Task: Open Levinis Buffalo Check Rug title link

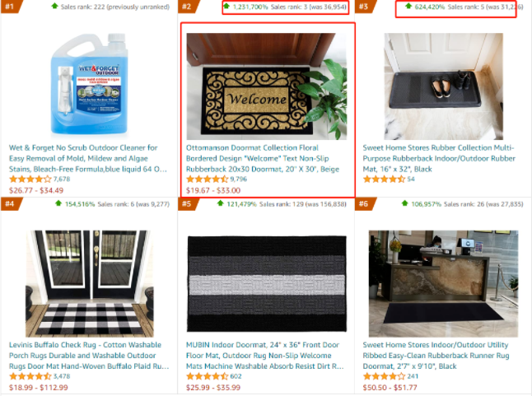Action: [x=89, y=356]
